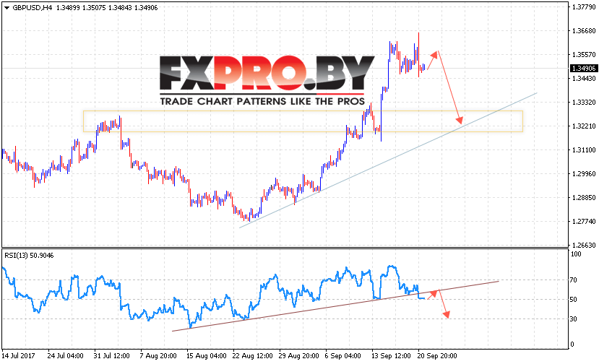Click price axis label 1.27740
Screen dimensions: 599x364
584,222
